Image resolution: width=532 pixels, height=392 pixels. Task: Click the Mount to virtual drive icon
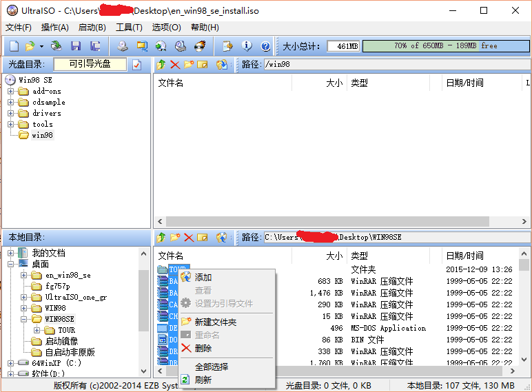(x=180, y=45)
